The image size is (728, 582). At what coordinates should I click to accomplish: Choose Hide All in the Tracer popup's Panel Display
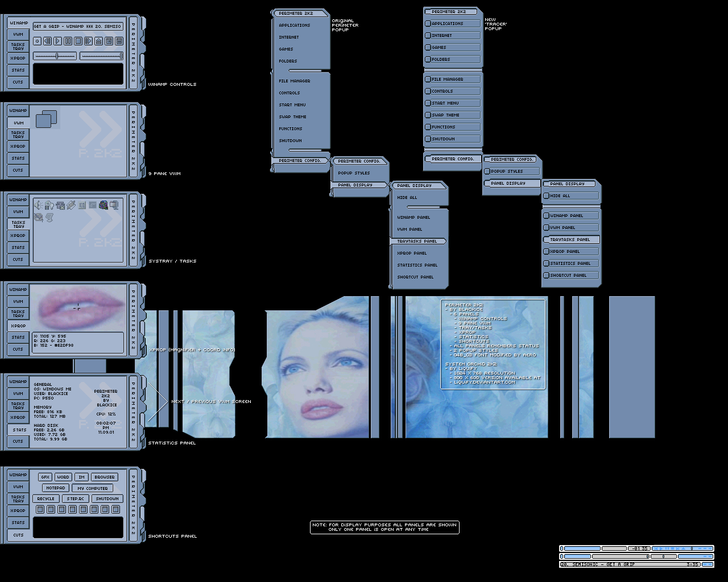[x=571, y=196]
